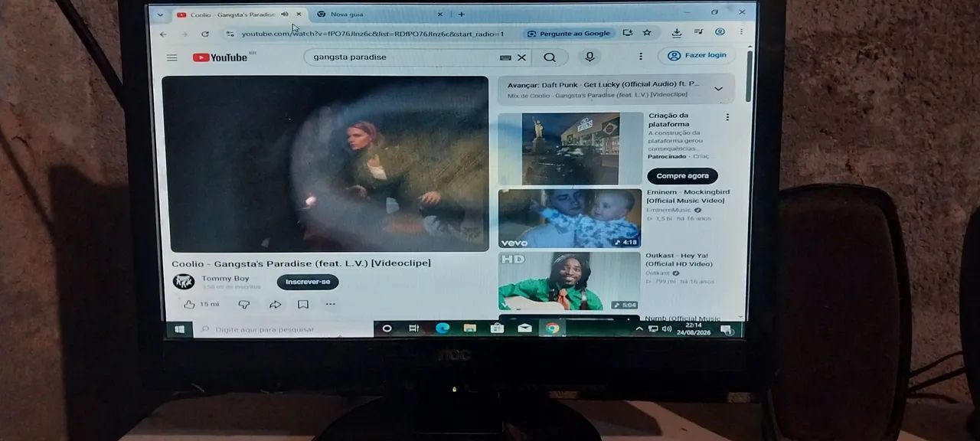
Task: Open YouTube settings three-dot menu
Action: pos(641,57)
